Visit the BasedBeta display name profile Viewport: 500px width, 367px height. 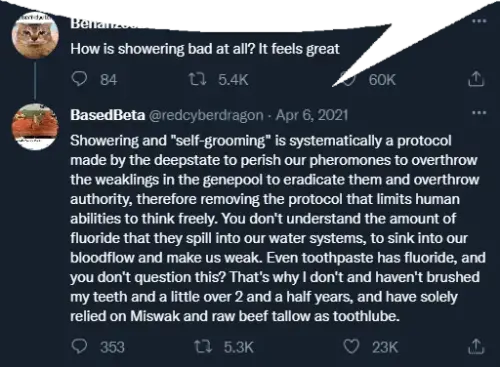[x=108, y=115]
